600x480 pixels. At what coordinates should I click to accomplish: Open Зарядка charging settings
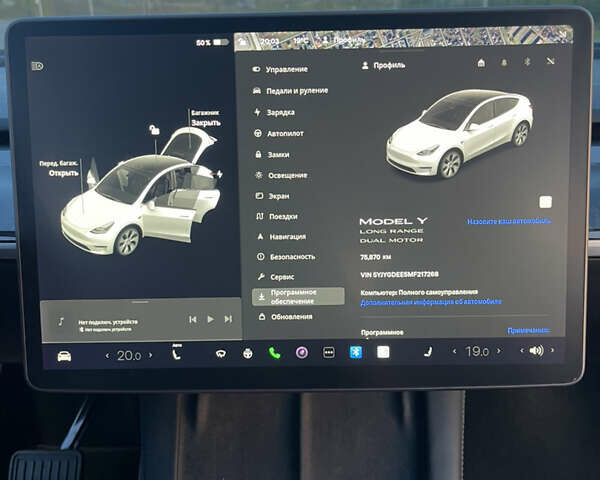pyautogui.click(x=274, y=112)
